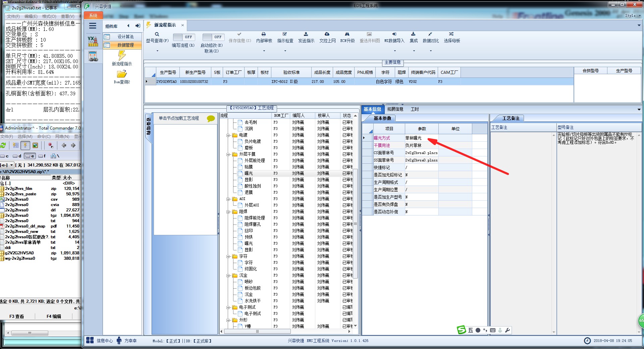Collapse the 外层干膜 tree node
Viewport: 644px width, 349px height.
pos(228,154)
